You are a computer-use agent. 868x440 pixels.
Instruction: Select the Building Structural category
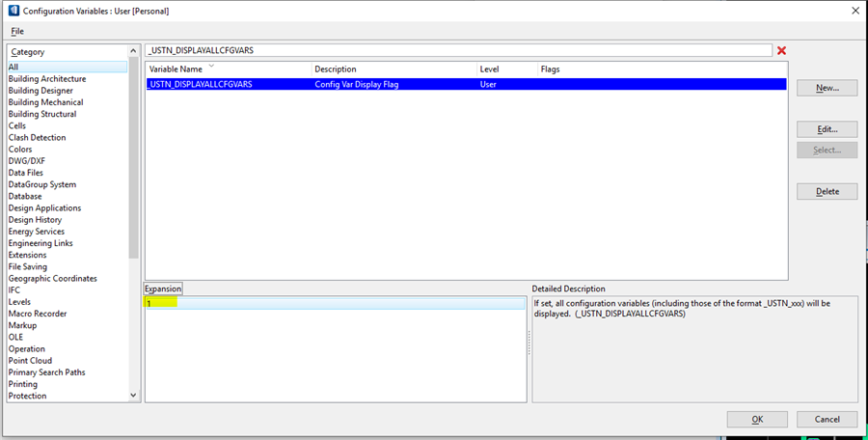point(42,114)
